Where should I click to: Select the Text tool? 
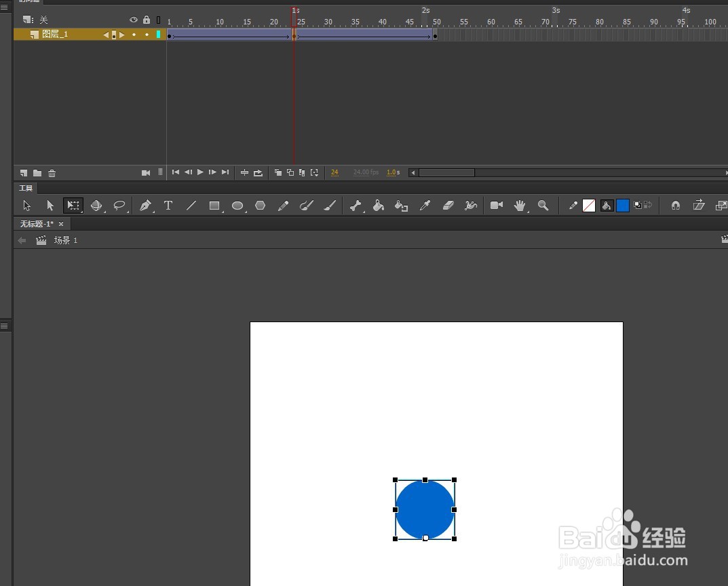168,206
